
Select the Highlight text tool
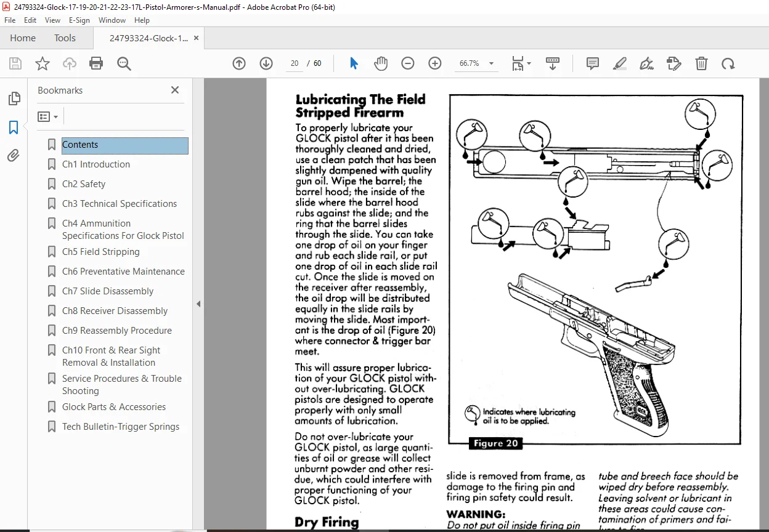[x=620, y=63]
